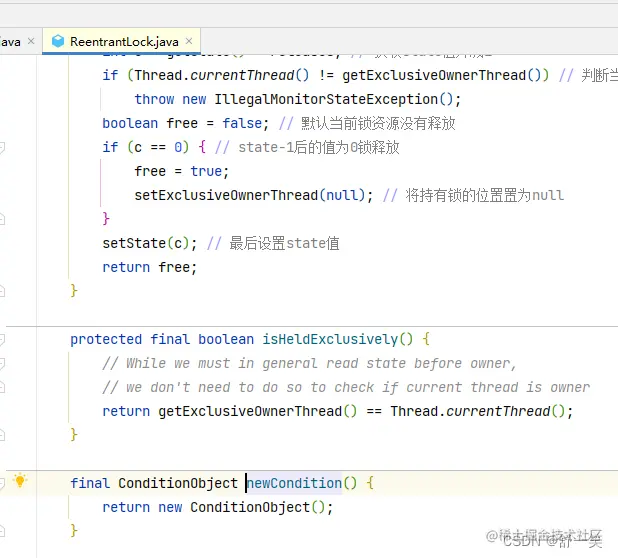618x558 pixels.
Task: Click the comment "we don't need to do so"
Action: tap(346, 387)
